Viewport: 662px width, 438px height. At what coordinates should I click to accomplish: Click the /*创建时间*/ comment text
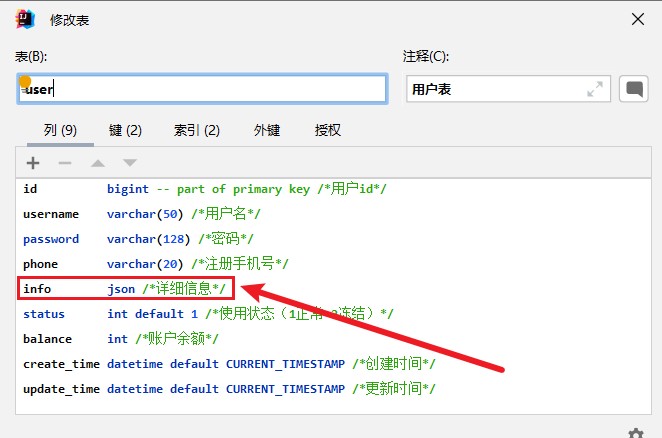click(393, 363)
